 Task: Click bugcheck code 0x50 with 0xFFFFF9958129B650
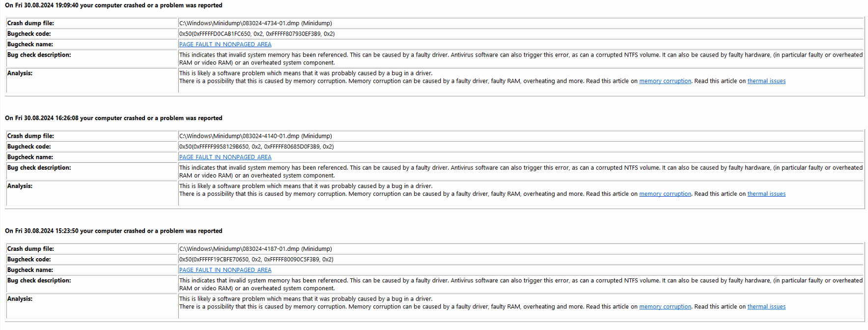[256, 147]
